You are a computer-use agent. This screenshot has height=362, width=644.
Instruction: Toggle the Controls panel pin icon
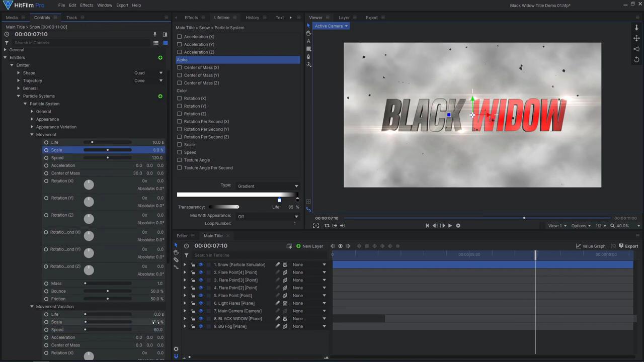[155, 34]
